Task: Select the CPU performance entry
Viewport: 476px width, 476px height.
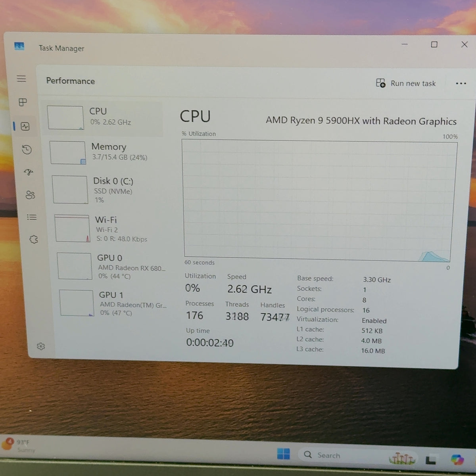Action: click(x=103, y=118)
